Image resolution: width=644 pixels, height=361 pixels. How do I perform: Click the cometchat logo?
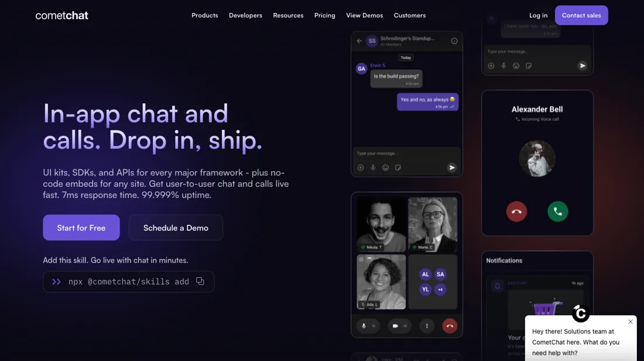pos(61,16)
